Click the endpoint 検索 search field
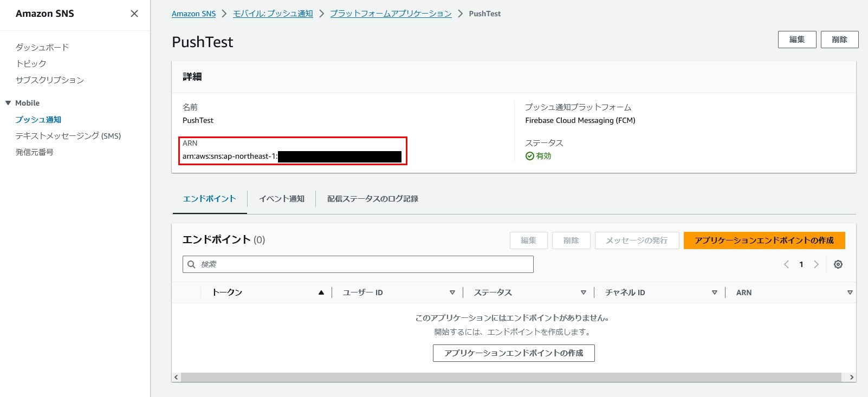 coord(358,264)
